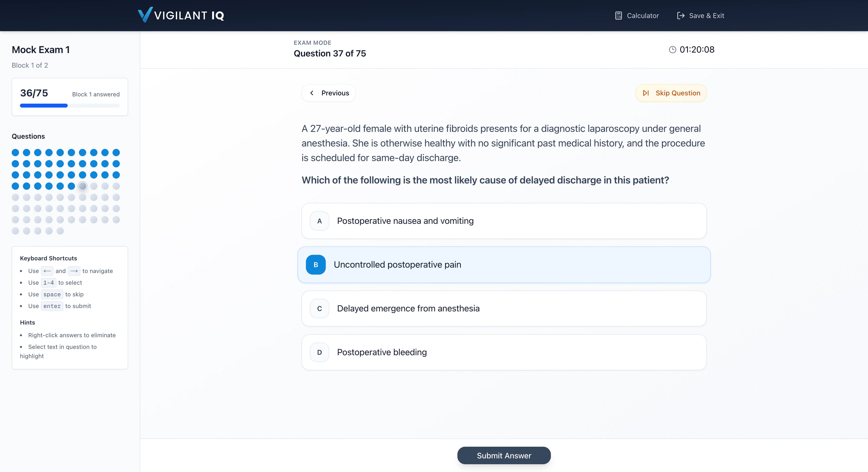Jump to question 36 dot in grid
Screen dimensions: 868x472
[x=71, y=186]
